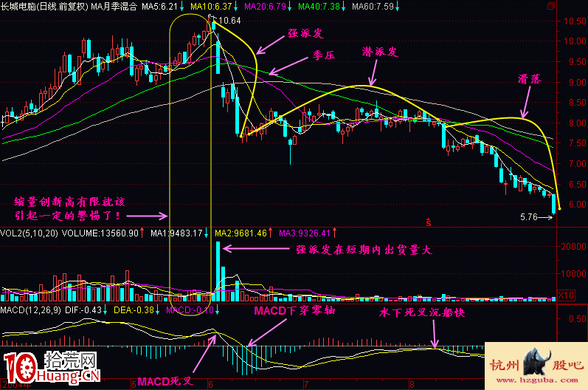The height and width of the screenshot is (390, 588).
Task: Click the MA3:9326.41 volume average label
Action: (x=305, y=233)
